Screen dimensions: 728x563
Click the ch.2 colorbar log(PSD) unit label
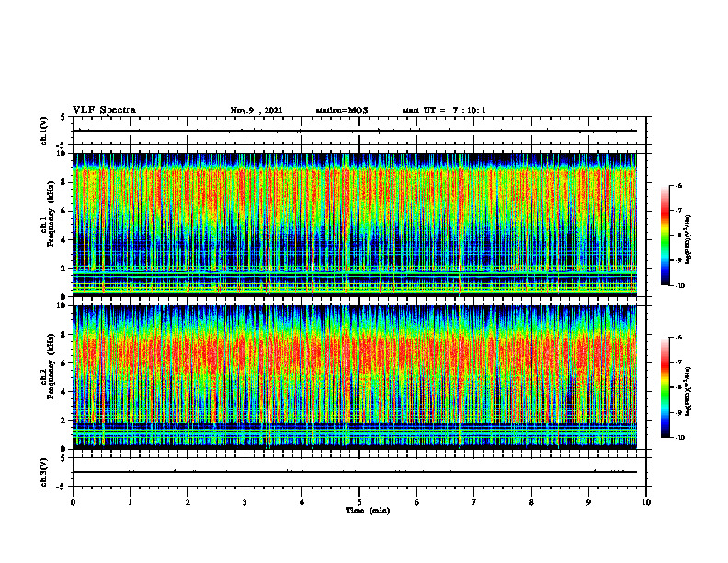688,391
